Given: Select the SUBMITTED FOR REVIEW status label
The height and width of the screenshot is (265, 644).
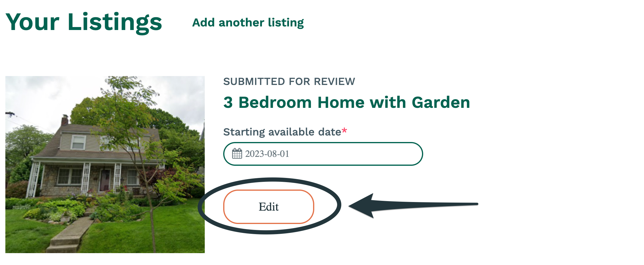Looking at the screenshot, I should coord(289,81).
